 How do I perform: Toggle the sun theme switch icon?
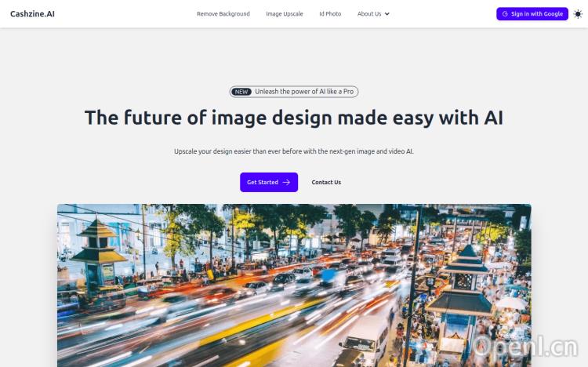(x=578, y=14)
